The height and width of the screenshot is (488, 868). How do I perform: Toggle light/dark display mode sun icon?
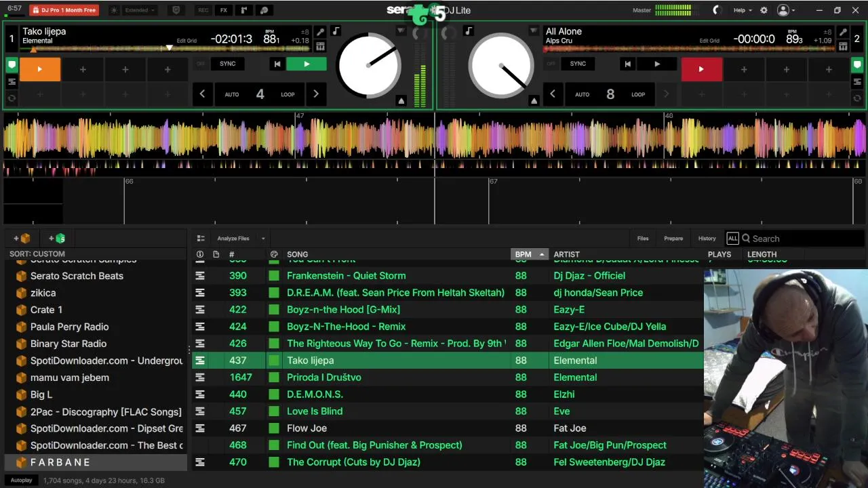[x=113, y=10]
